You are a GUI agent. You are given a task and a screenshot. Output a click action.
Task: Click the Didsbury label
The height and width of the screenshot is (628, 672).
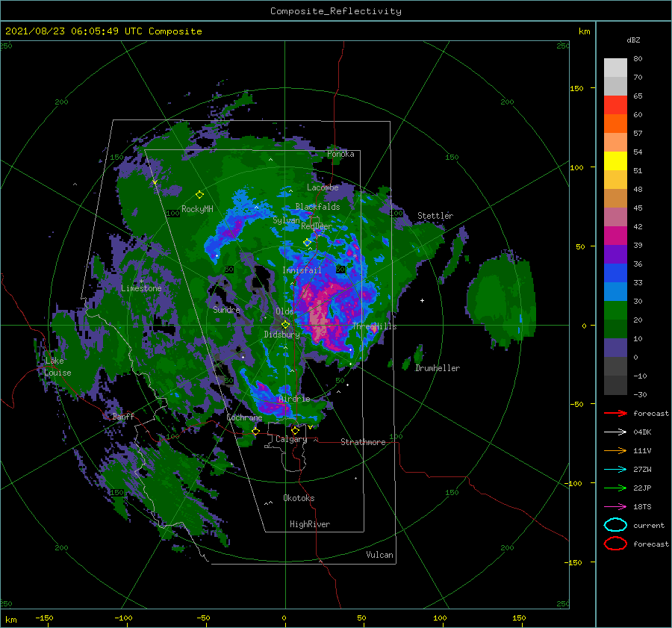281,335
